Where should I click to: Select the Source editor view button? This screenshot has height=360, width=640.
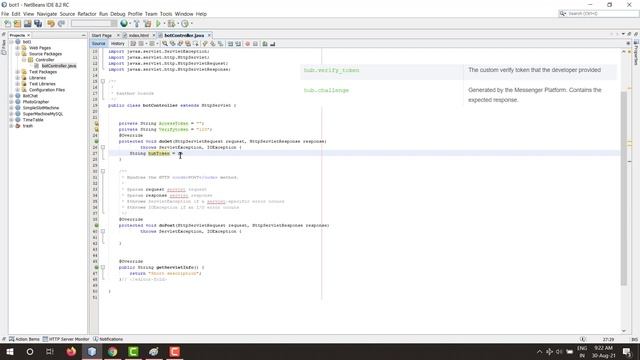tap(98, 44)
